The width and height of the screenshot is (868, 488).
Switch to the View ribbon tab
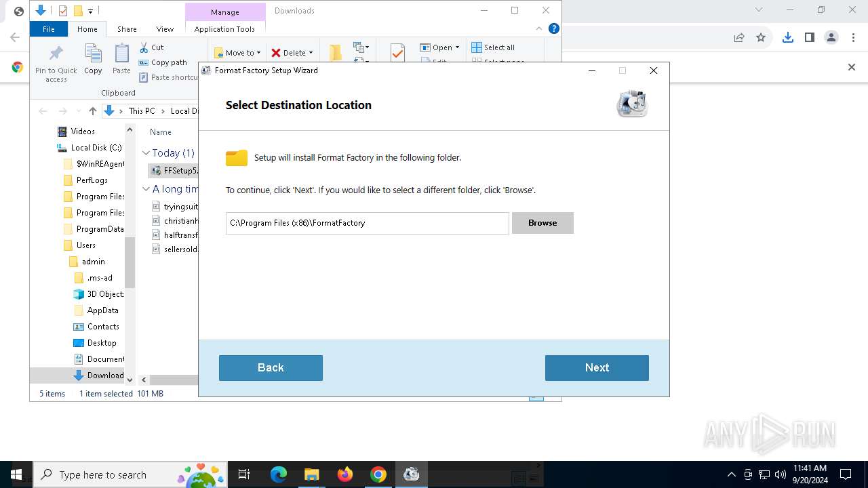pos(165,29)
